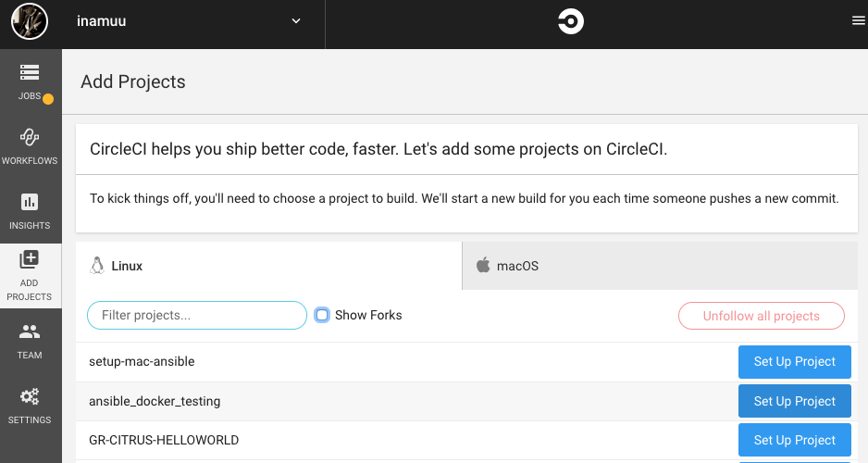Viewport: 868px width, 463px height.
Task: Open the Settings gears icon
Action: 30,397
